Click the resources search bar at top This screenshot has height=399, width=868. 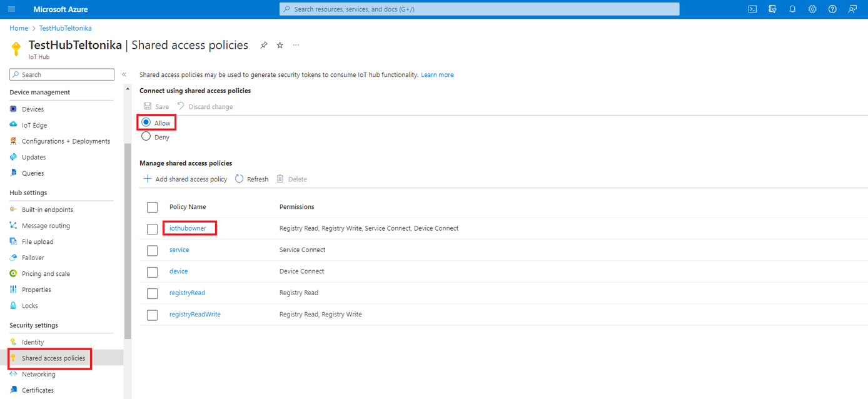pyautogui.click(x=479, y=9)
